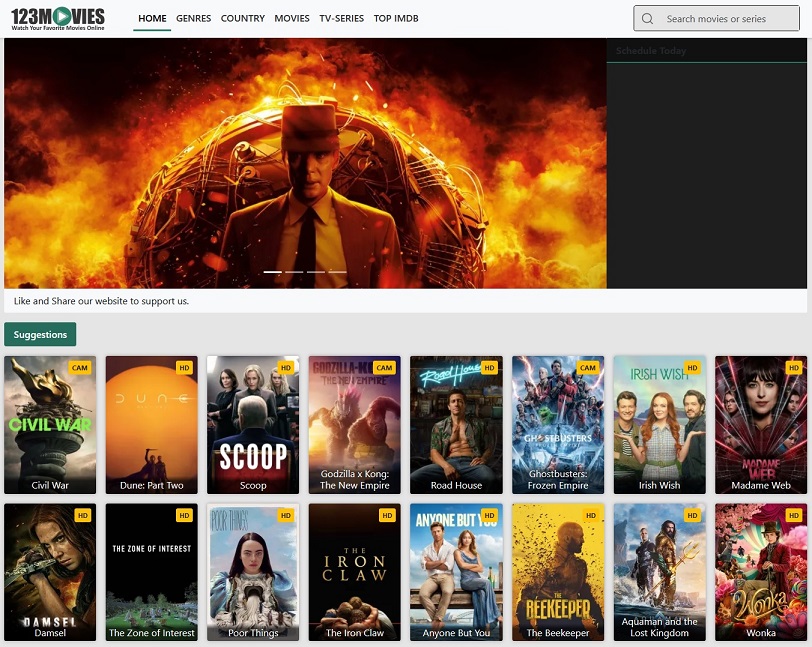The image size is (812, 647).
Task: Select the first carousel slide indicator
Action: click(x=273, y=271)
